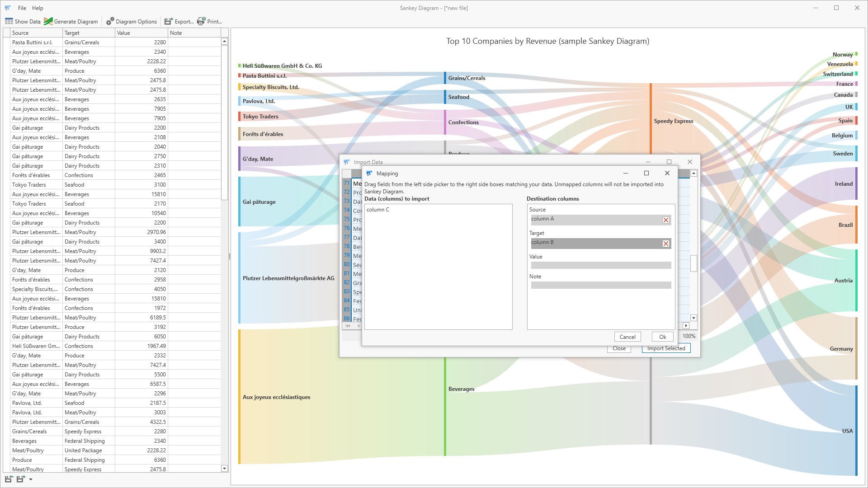Click the empty Value destination box
The image size is (868, 488).
pyautogui.click(x=600, y=266)
